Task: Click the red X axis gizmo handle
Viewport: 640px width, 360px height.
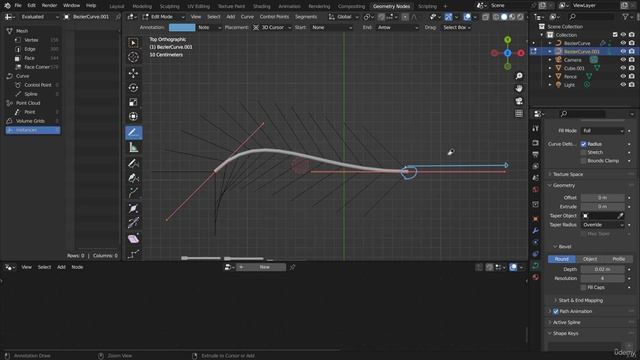Action: click(x=521, y=53)
